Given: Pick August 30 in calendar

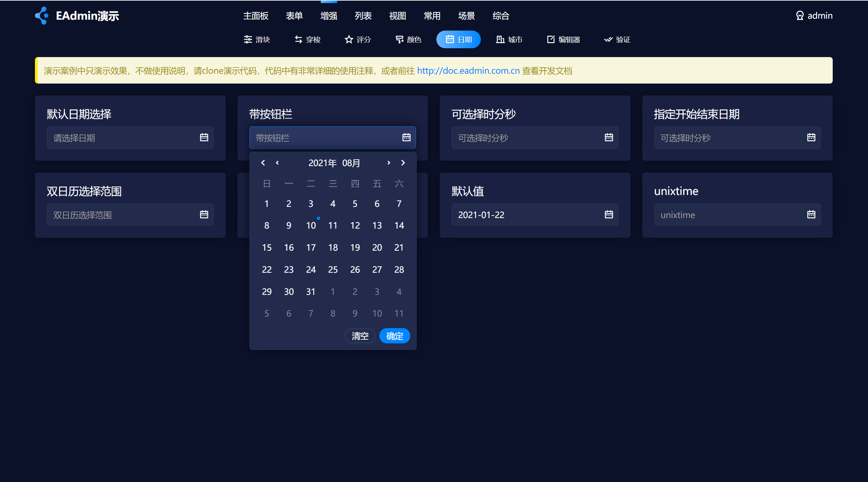Looking at the screenshot, I should tap(289, 291).
